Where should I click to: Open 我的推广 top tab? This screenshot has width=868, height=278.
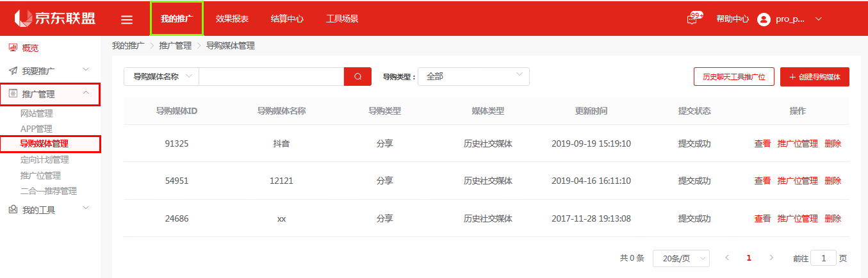click(x=177, y=19)
